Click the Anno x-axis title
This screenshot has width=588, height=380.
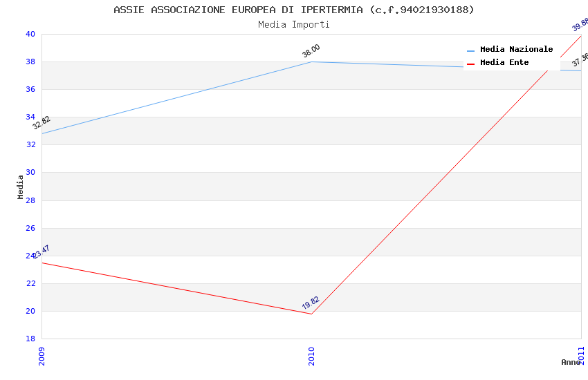click(x=571, y=362)
